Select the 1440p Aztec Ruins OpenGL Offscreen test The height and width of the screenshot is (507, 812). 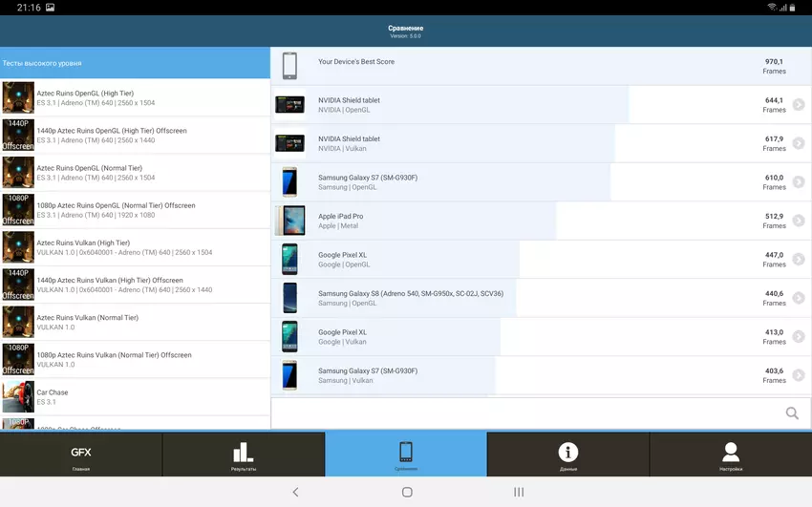click(136, 136)
